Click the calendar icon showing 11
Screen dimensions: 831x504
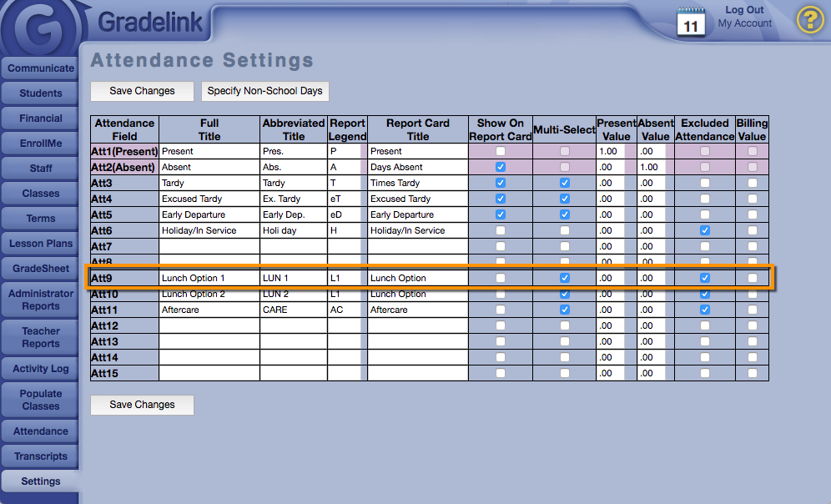pos(691,22)
